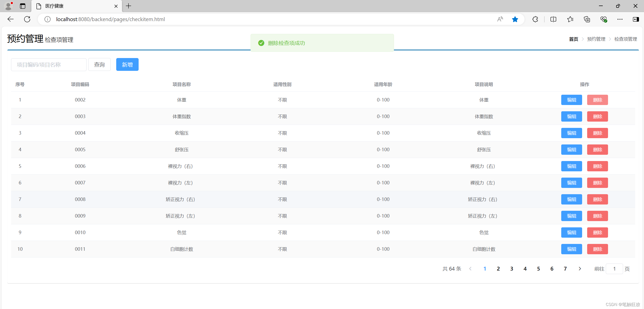Viewport: 644px width, 309px height.
Task: Go to the next page arrow in pagination
Action: pyautogui.click(x=580, y=269)
